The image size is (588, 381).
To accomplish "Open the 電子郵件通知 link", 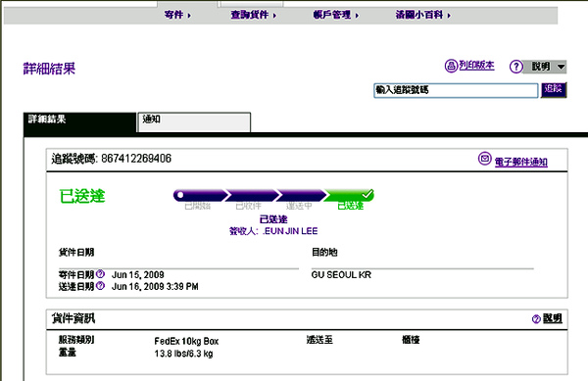I will [x=521, y=163].
